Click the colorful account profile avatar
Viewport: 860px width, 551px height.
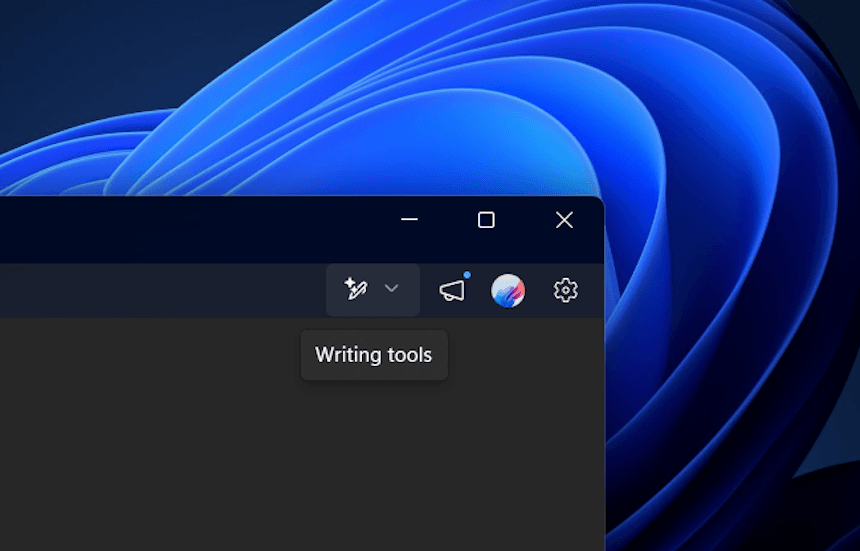point(508,291)
